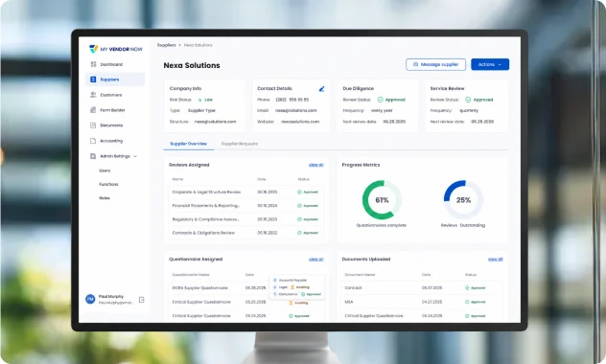Click hourglass icon next to Legal in popup

click(292, 287)
